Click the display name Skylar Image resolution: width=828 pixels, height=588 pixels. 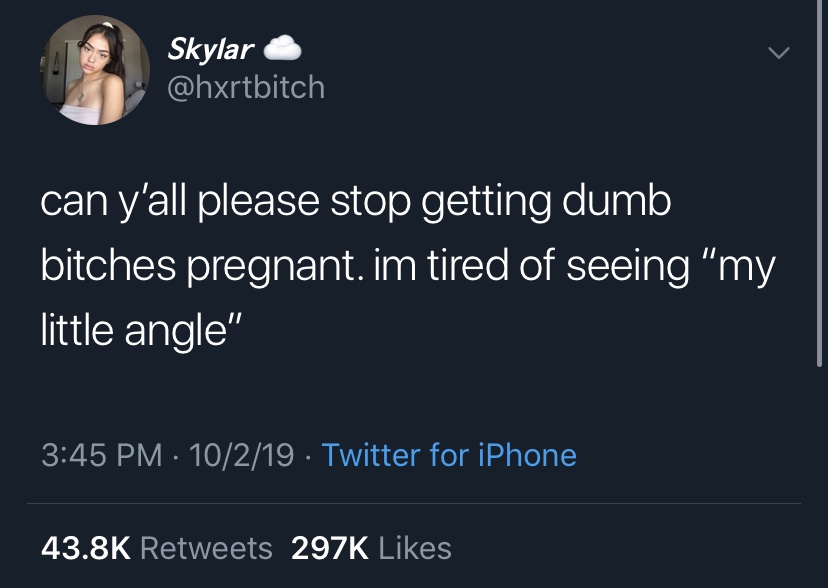212,48
